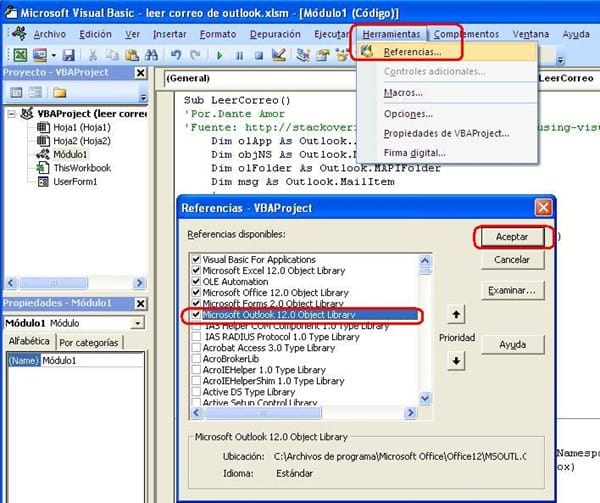Click the Redo arrow icon
The width and height of the screenshot is (600, 503).
[195, 55]
